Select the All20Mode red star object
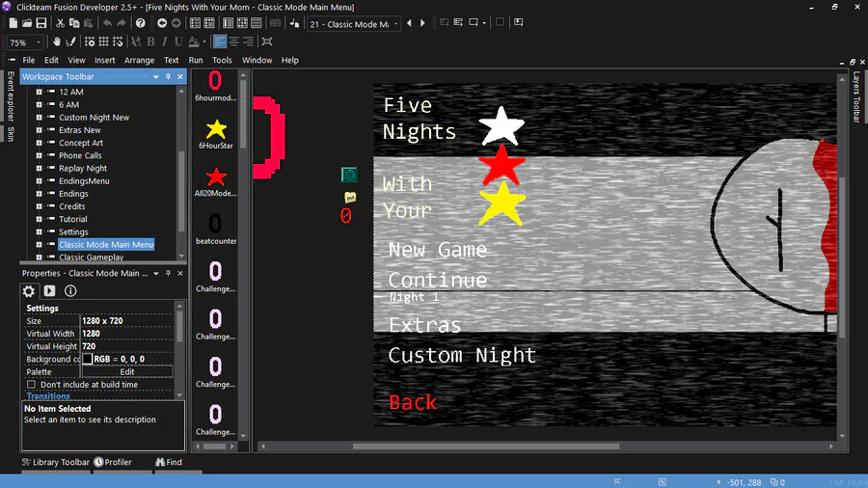 click(216, 182)
